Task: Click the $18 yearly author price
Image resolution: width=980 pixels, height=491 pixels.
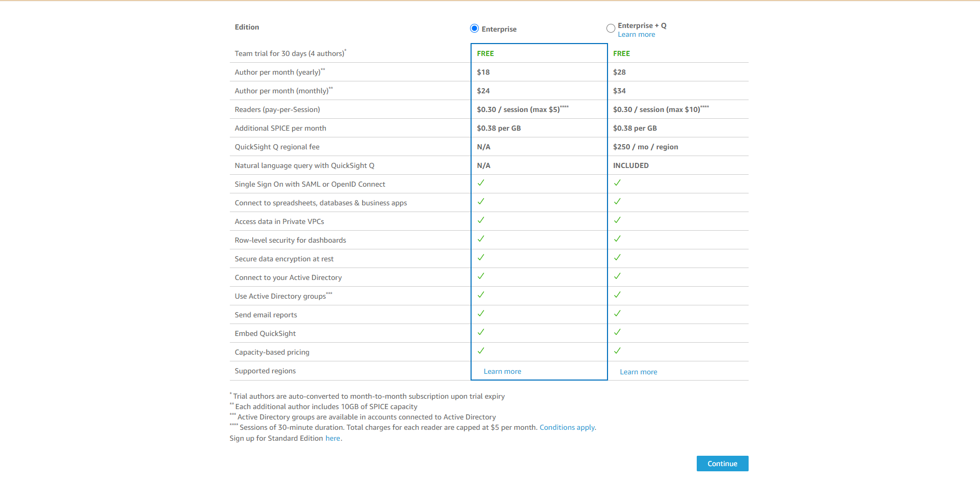Action: click(483, 72)
